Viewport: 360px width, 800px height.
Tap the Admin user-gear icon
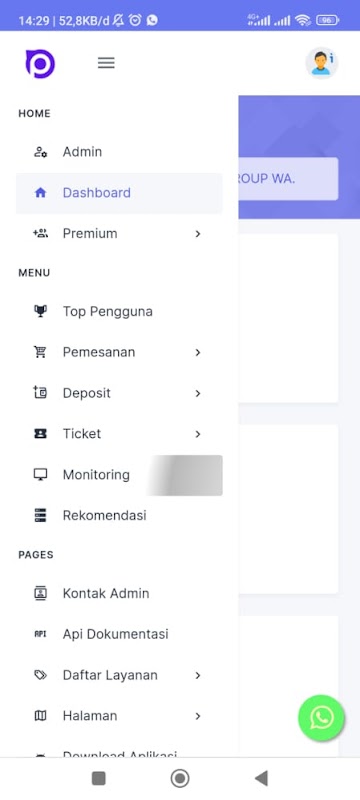[40, 152]
